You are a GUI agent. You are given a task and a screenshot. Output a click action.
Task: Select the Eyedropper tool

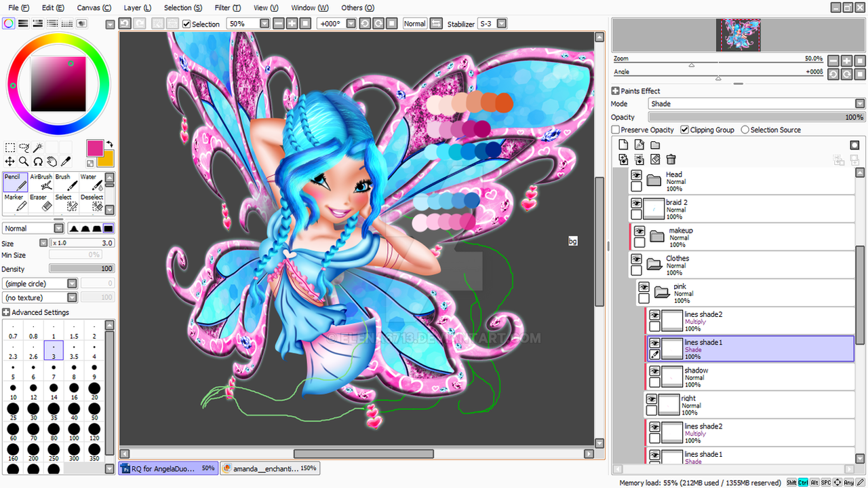click(66, 161)
